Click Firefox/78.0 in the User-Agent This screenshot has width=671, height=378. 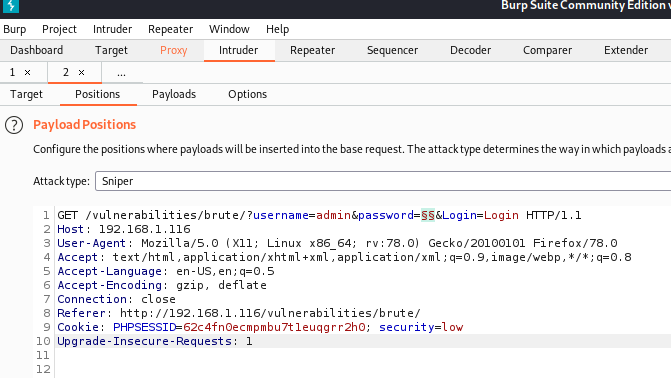(575, 243)
